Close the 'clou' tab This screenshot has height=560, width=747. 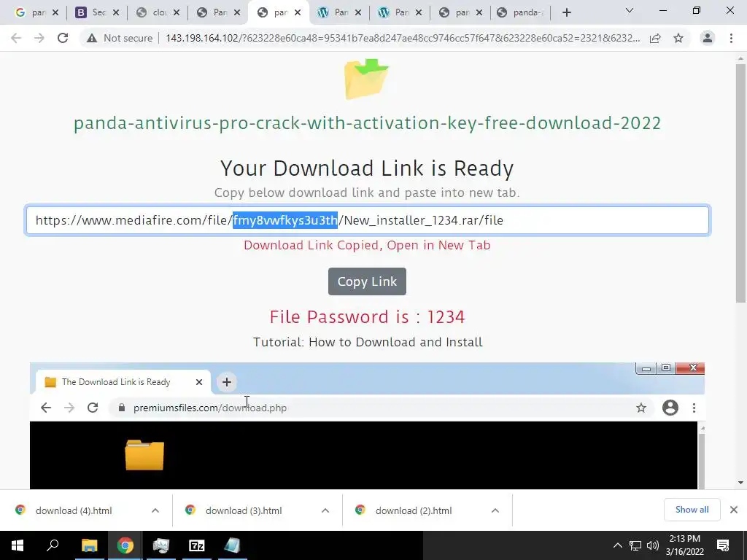[177, 13]
